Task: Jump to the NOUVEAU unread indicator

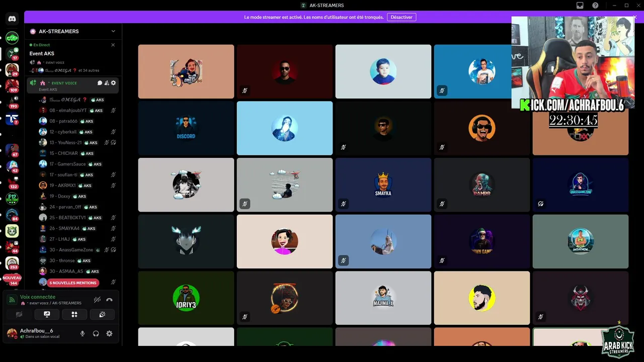Action: click(x=12, y=278)
